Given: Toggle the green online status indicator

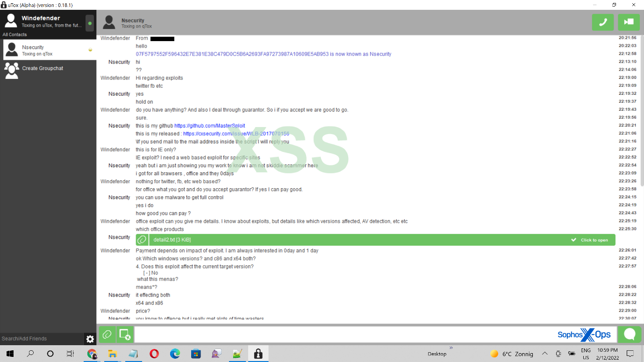Looking at the screenshot, I should pyautogui.click(x=91, y=22).
